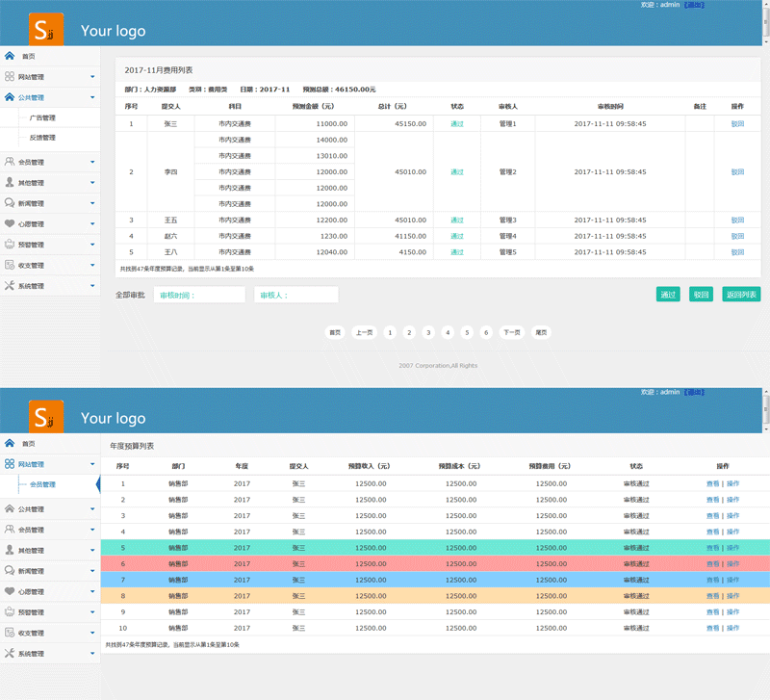Expand the 系统管理 arrow on the 费用列表 page

point(92,286)
